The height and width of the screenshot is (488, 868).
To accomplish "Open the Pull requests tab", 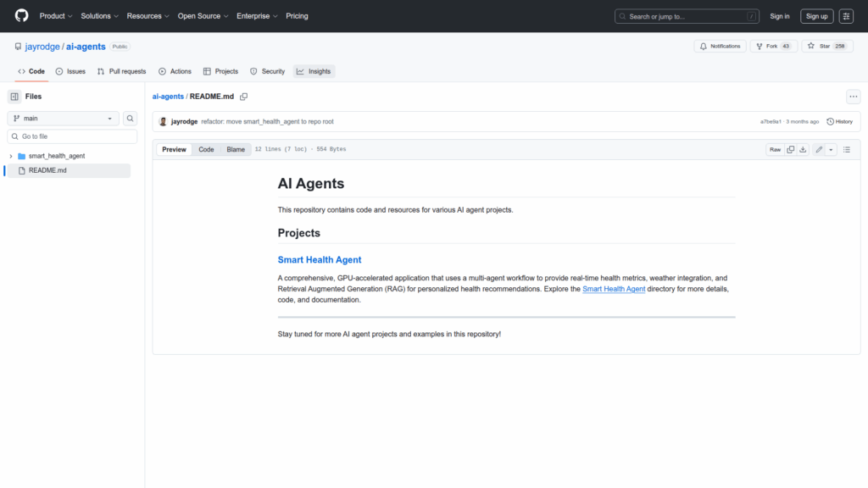I will tap(122, 71).
